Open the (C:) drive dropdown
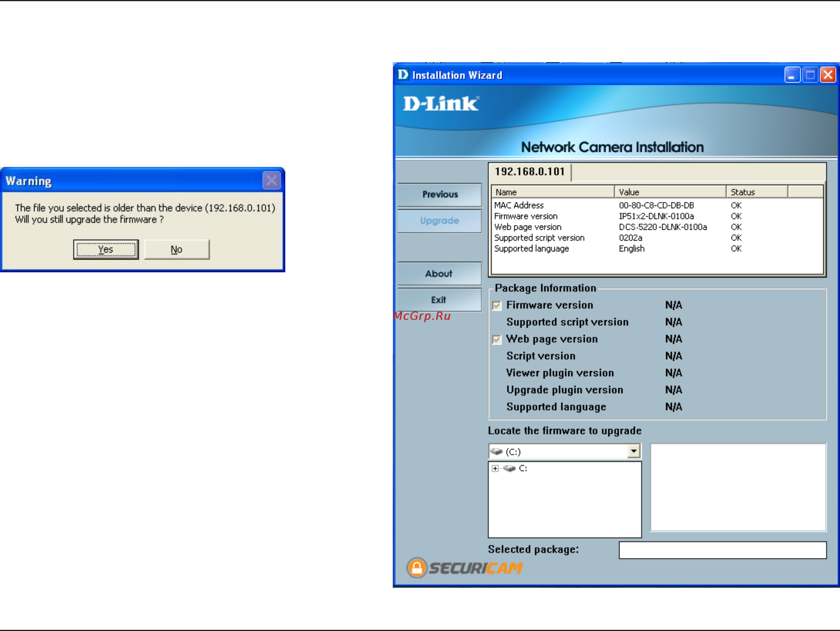The height and width of the screenshot is (631, 840). [x=633, y=451]
